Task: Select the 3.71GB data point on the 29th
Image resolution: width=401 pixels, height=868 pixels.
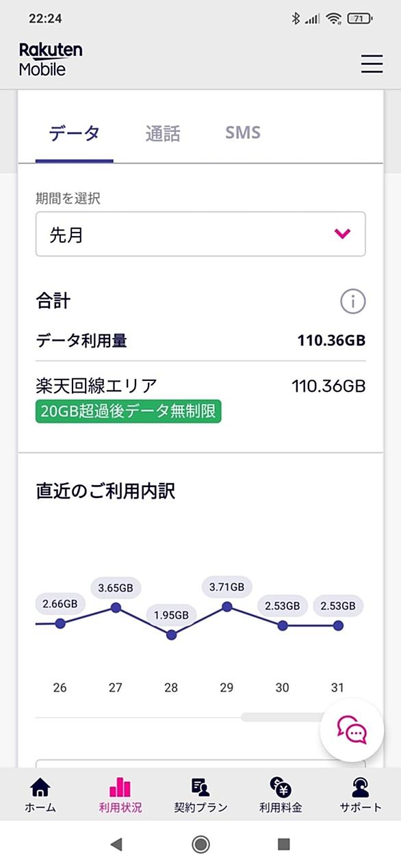Action: (227, 606)
